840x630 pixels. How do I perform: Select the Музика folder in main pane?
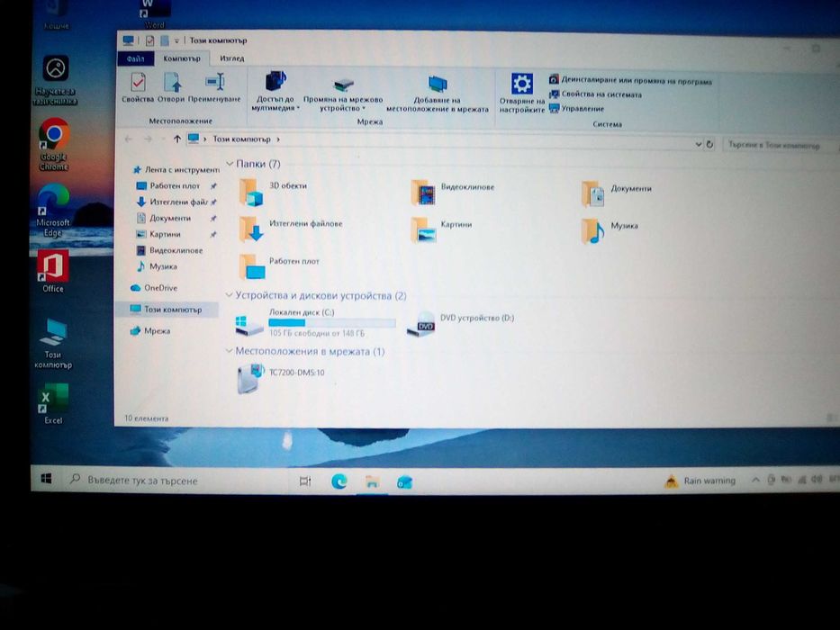tap(610, 231)
